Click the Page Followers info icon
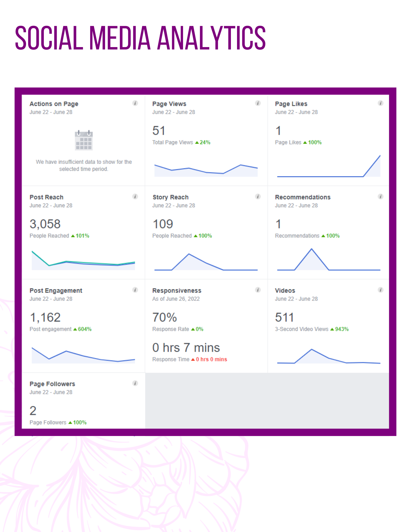The image size is (411, 532). (x=135, y=383)
